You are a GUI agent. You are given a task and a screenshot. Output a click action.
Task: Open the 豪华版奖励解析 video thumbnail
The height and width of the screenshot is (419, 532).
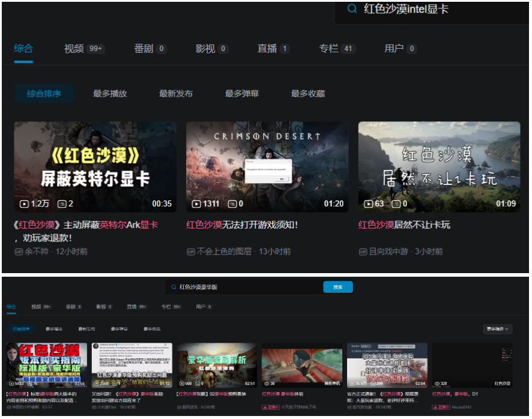point(217,365)
